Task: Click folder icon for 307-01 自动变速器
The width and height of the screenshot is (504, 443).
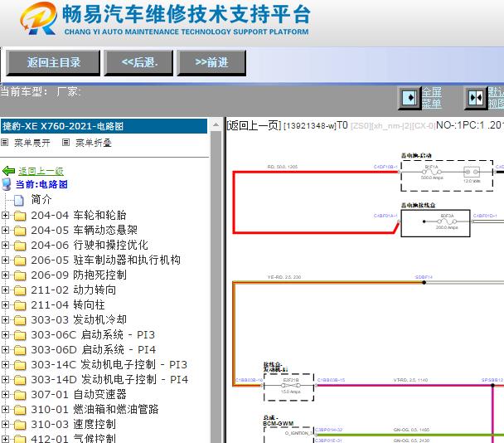Action: (x=20, y=395)
